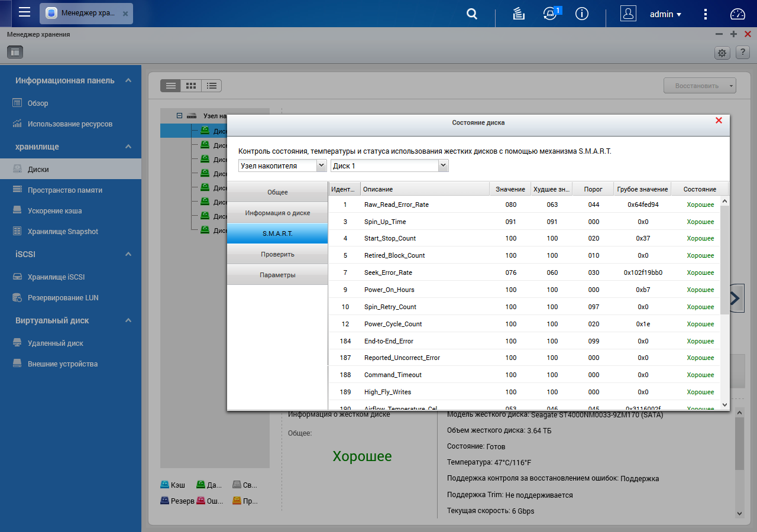Click the help question mark button
The width and height of the screenshot is (757, 532).
coord(743,53)
